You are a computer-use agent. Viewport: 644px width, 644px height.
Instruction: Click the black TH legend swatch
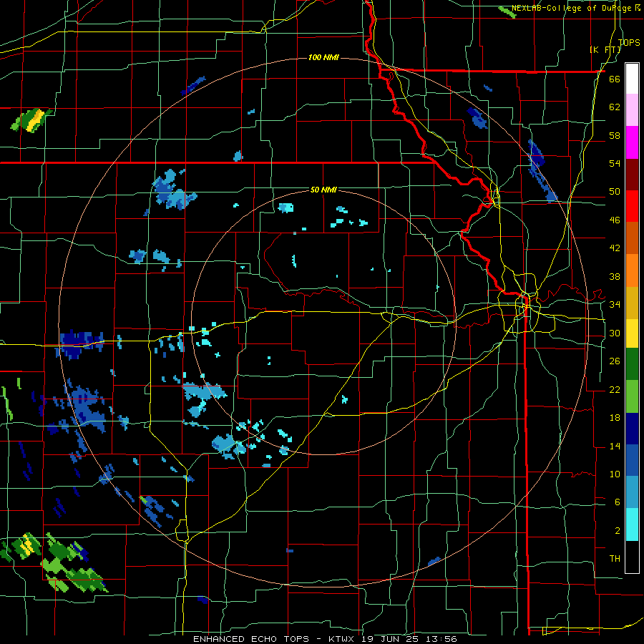pos(632,557)
